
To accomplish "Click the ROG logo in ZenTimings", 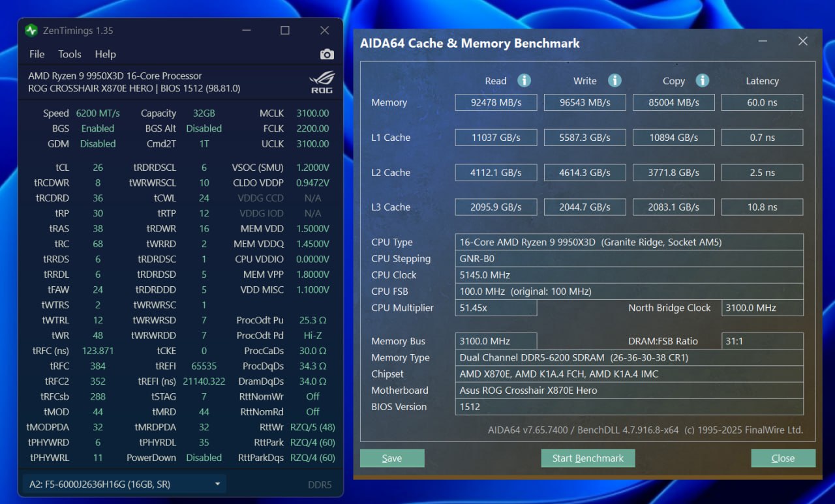I will click(x=322, y=82).
